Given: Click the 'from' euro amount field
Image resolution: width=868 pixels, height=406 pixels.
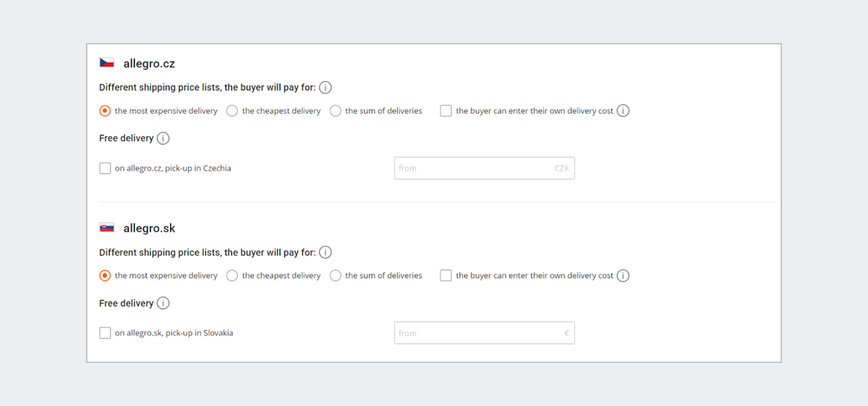Looking at the screenshot, I should pos(485,333).
